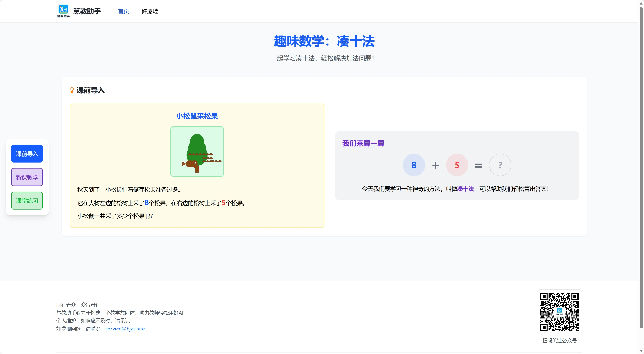Click the scrollbar down arrow
This screenshot has height=354, width=644.
[x=641, y=351]
